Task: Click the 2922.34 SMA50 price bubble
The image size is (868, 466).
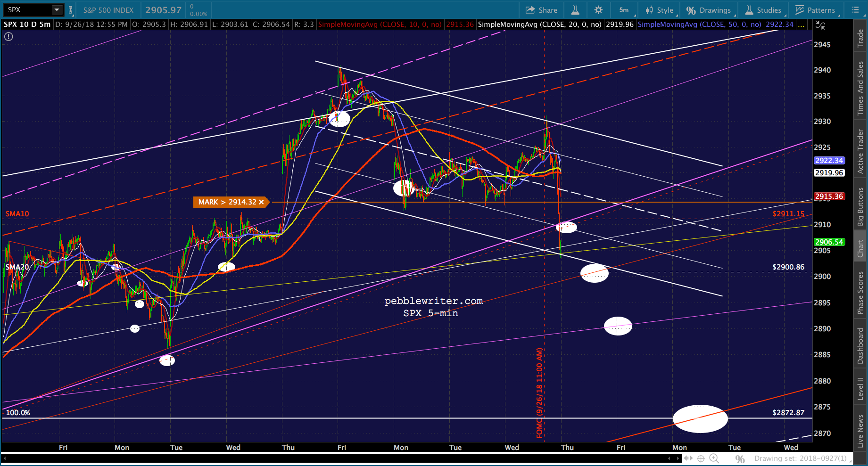Action: tap(829, 161)
